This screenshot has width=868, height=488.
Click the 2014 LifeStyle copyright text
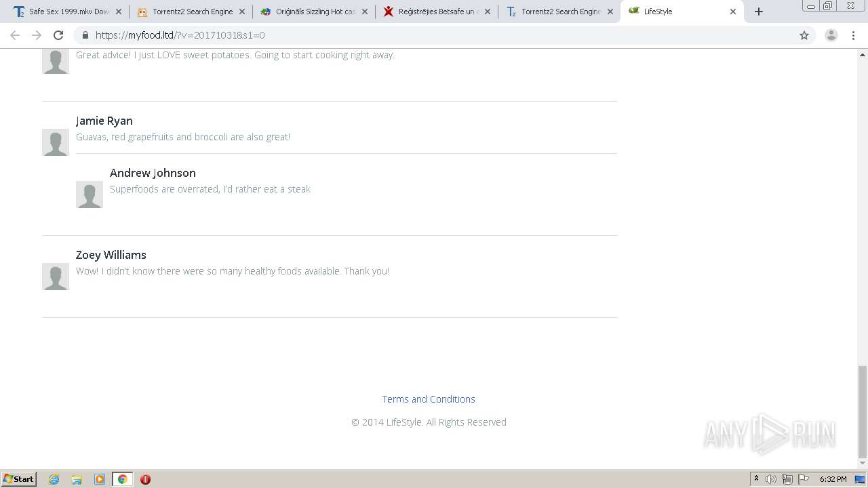[429, 422]
